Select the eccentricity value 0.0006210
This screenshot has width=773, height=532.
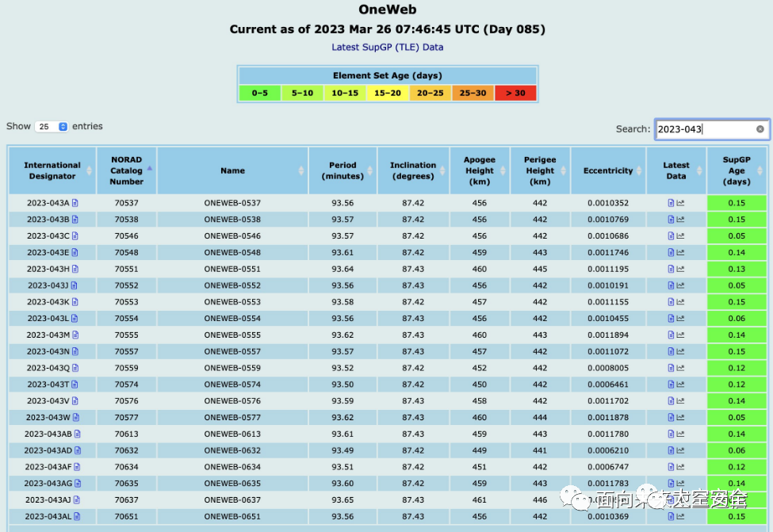click(608, 450)
